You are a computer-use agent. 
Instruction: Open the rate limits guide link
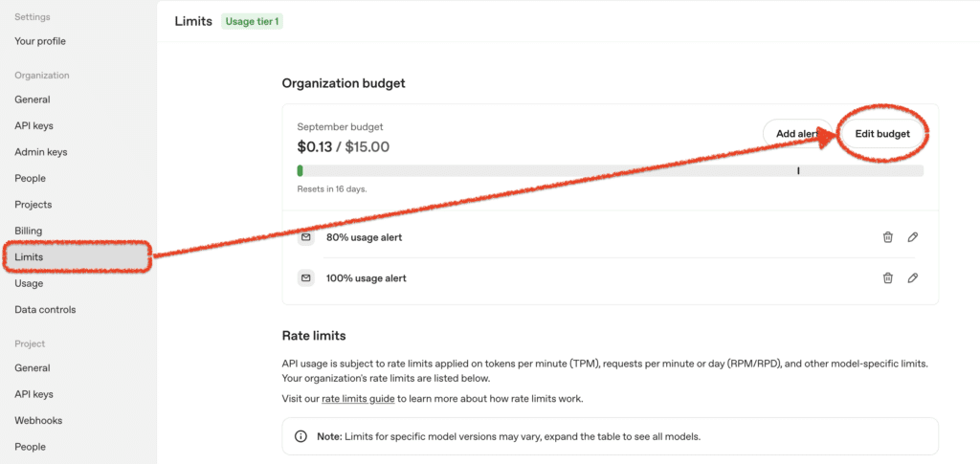click(x=358, y=398)
